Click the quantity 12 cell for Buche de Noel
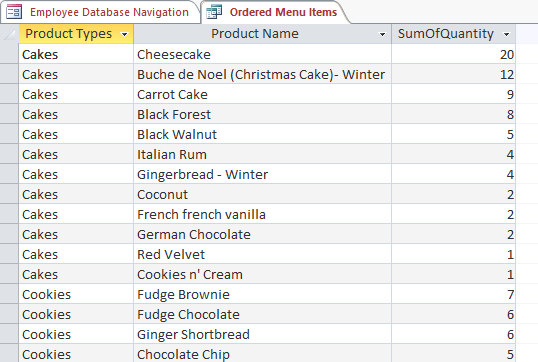Screen dimensions: 538x362 454,74
